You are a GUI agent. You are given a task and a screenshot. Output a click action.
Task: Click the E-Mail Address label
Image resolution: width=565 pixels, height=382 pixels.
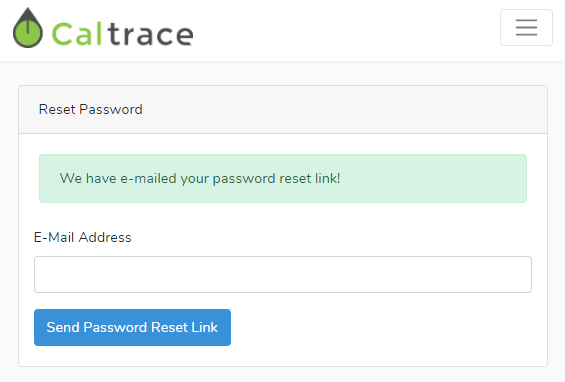click(x=83, y=237)
